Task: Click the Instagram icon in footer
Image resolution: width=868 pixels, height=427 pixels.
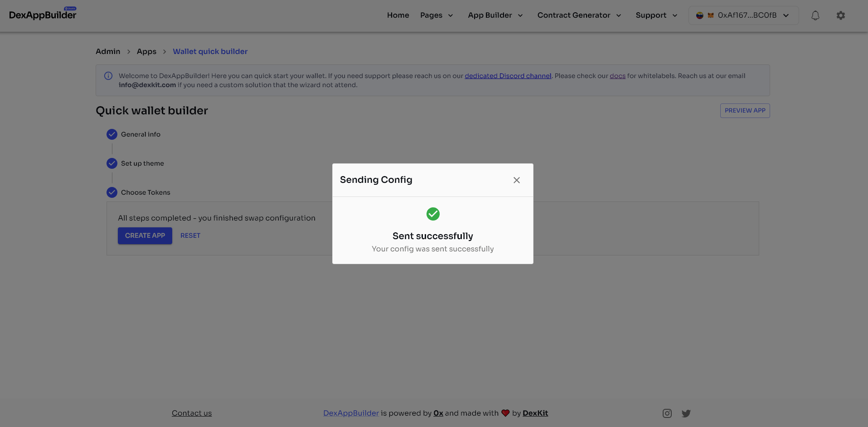Action: coord(667,413)
